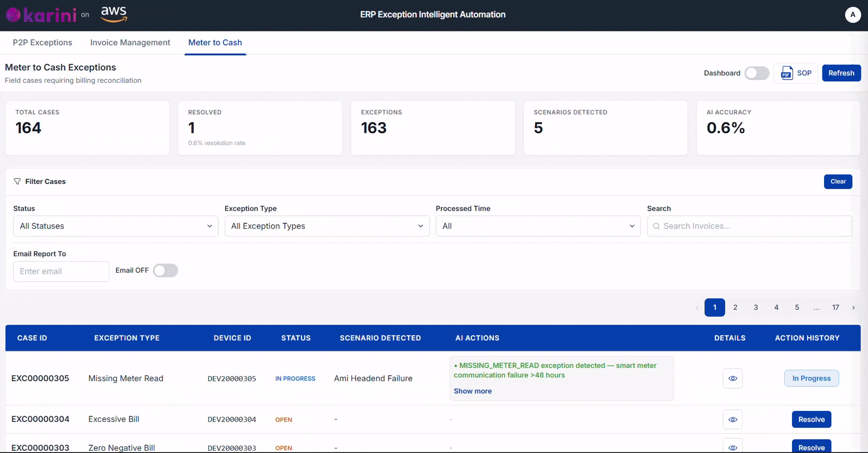868x453 pixels.
Task: Click the Karini logo
Action: [x=41, y=15]
